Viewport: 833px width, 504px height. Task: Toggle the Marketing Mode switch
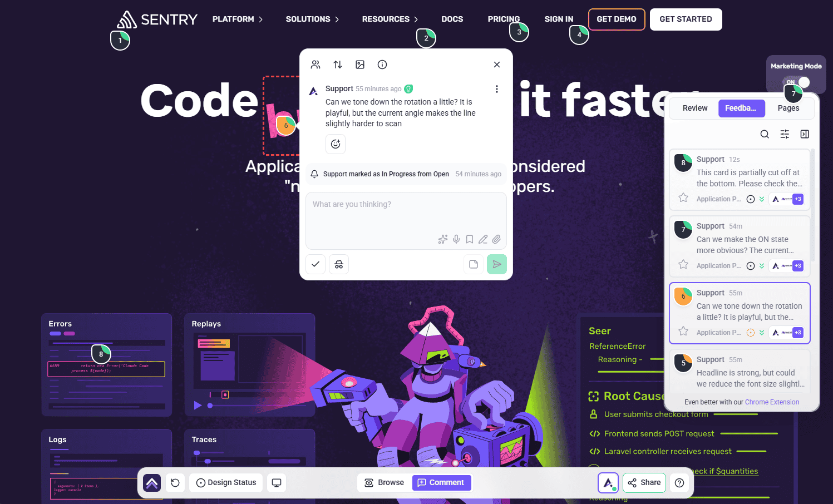(x=796, y=82)
